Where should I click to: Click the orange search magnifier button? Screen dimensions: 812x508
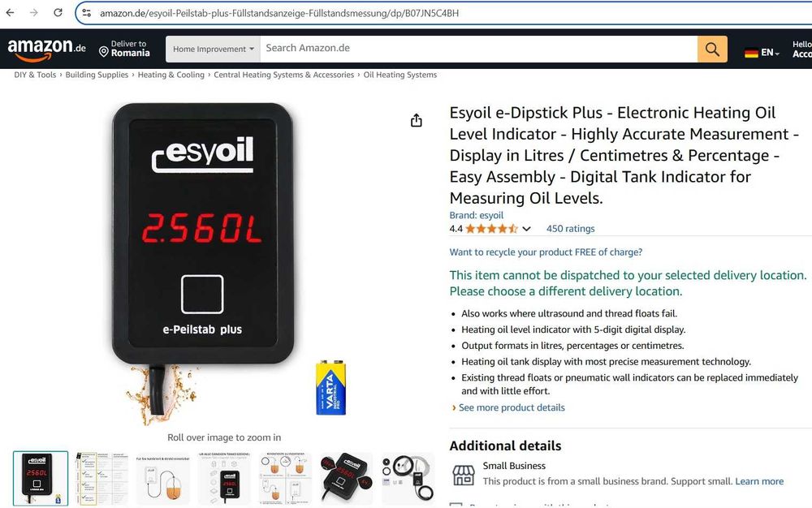(712, 50)
